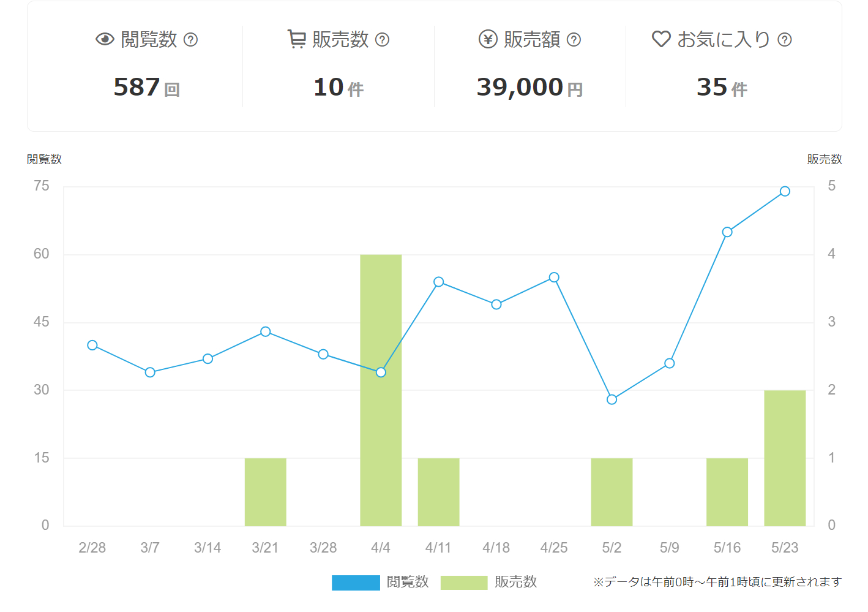Viewport: 868px width, 612px height.
Task: Open the help tooltip for 閲覧数
Action: pyautogui.click(x=191, y=40)
